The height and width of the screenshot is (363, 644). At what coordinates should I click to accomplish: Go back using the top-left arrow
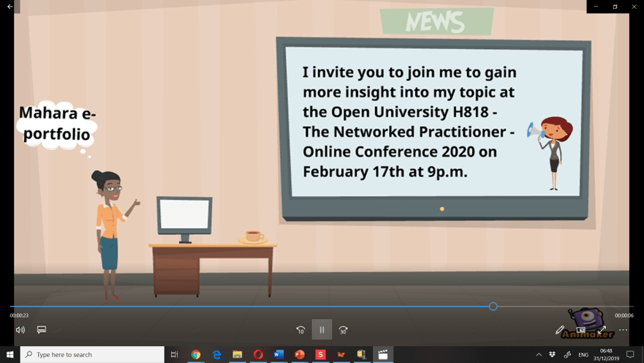coord(10,7)
